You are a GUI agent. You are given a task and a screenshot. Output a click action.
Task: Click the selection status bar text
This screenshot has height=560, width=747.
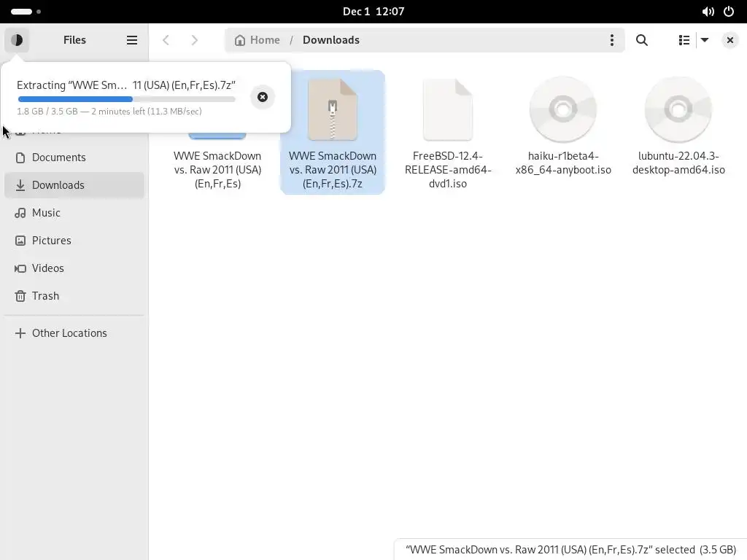pos(570,550)
